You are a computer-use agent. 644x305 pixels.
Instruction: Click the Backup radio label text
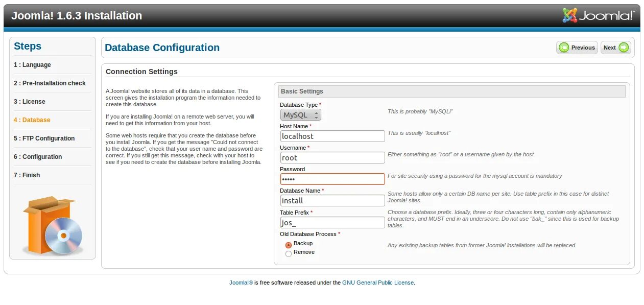(x=303, y=243)
